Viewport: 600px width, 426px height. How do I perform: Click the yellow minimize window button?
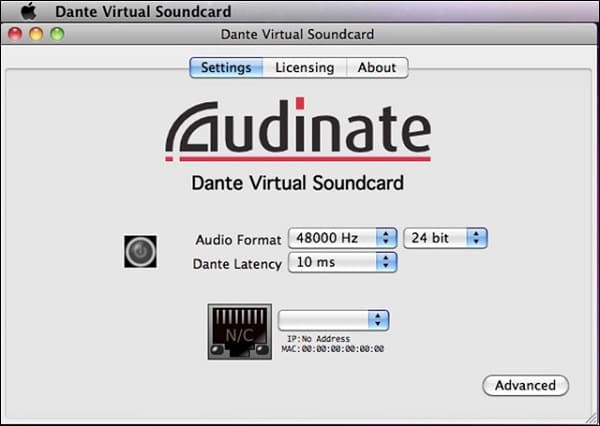click(x=36, y=34)
